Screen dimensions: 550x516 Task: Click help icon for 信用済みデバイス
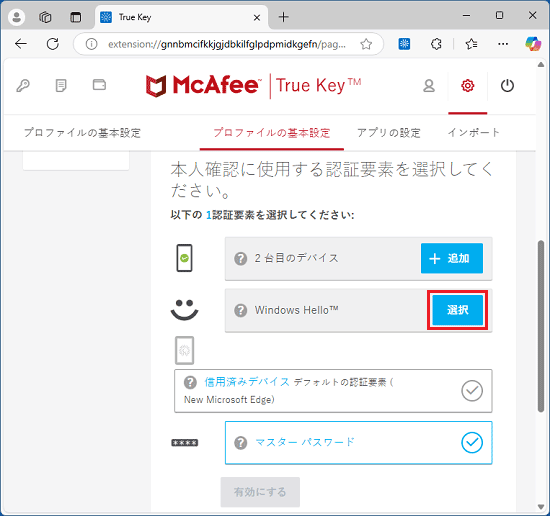[190, 382]
